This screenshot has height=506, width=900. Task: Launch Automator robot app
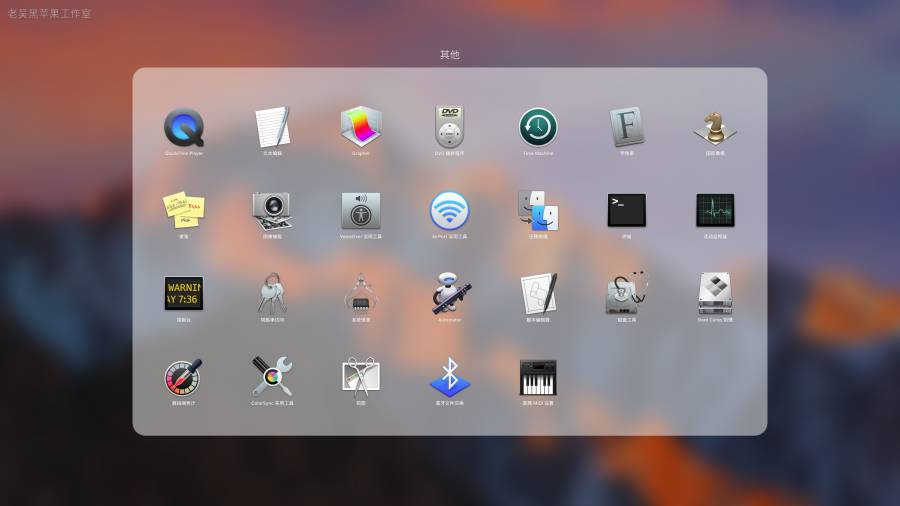[x=451, y=293]
